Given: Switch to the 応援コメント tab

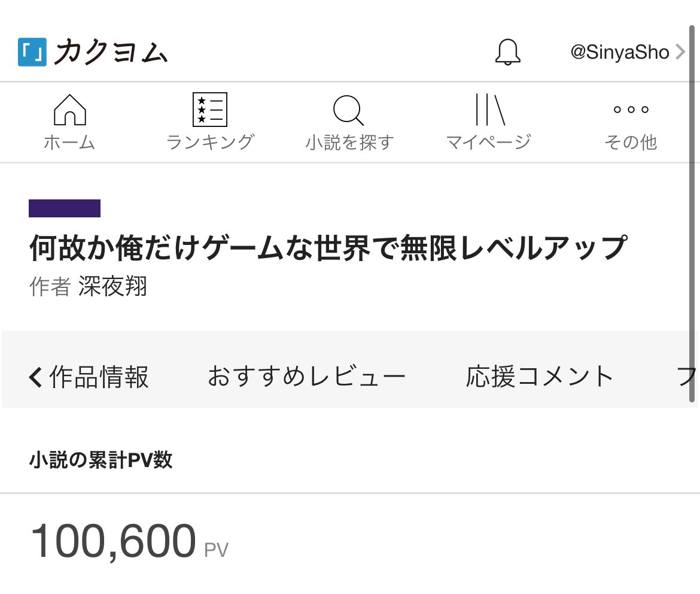Looking at the screenshot, I should 540,377.
